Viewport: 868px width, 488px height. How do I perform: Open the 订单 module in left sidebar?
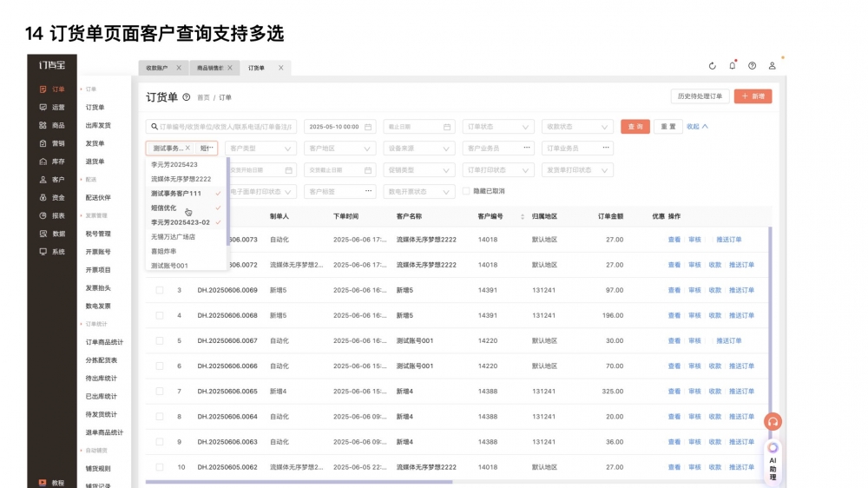(52, 89)
